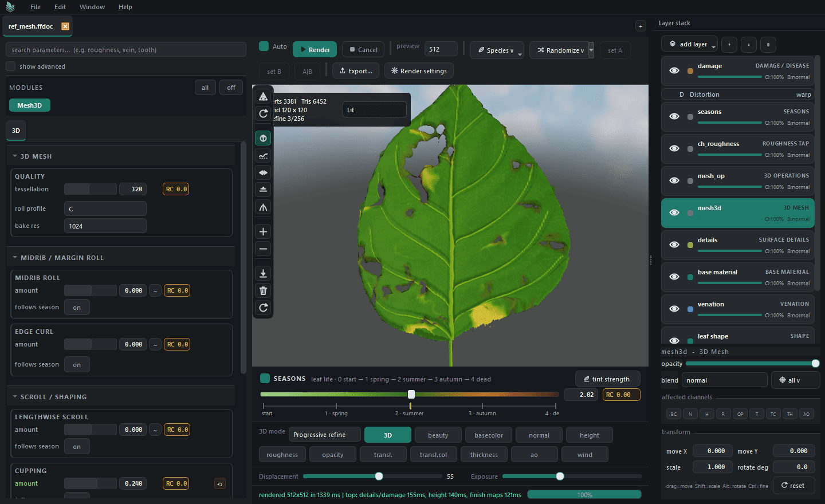Click the download arrow icon in viewport toolbar
825x504 pixels.
(263, 274)
